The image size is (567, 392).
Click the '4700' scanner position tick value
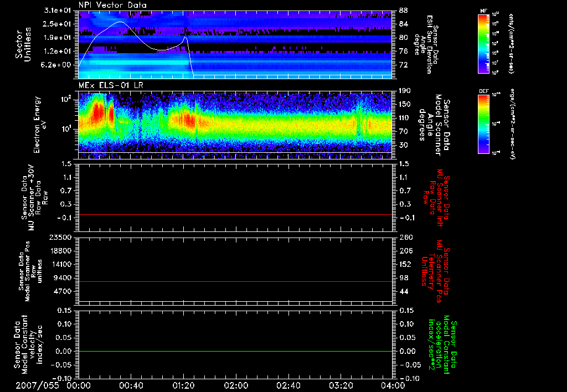[62, 291]
